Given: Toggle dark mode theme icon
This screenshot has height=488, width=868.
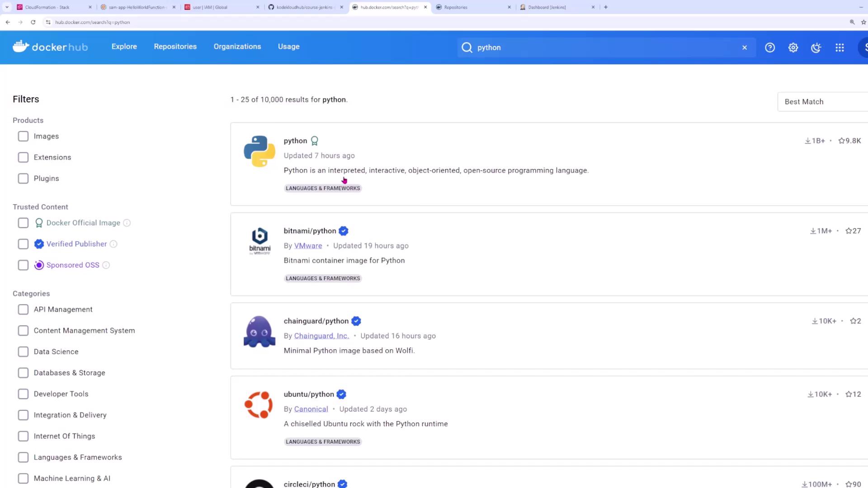Looking at the screenshot, I should tap(816, 47).
